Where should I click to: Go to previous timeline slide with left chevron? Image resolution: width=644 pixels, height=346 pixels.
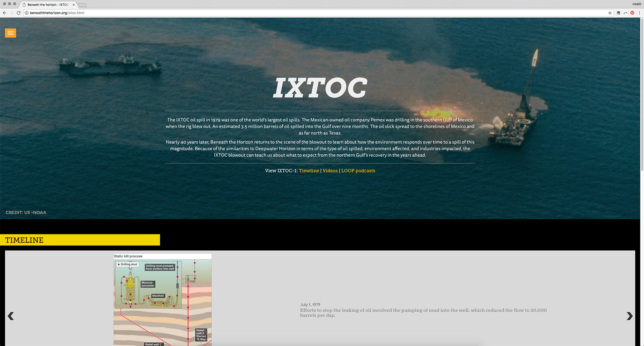(x=11, y=316)
